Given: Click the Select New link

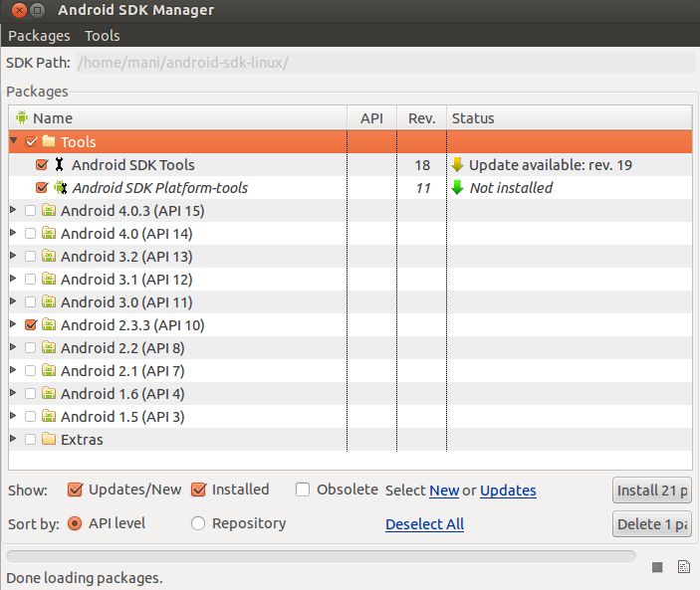Looking at the screenshot, I should point(444,491).
